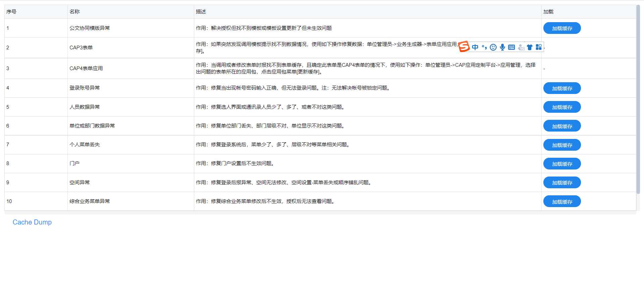644x297 pixels.
Task: Click sequence number 9 in 空间异常 row
Action: click(x=8, y=183)
